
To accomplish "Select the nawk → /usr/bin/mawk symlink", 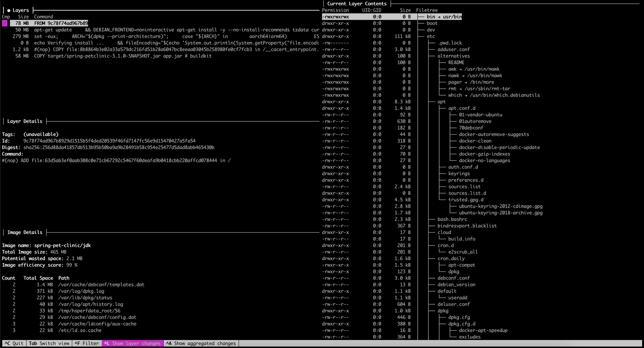I will click(475, 76).
